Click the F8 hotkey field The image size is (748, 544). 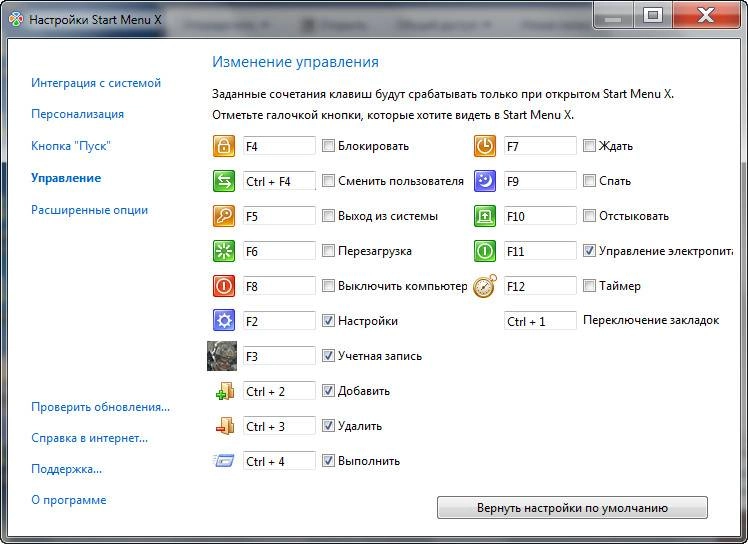(x=279, y=286)
